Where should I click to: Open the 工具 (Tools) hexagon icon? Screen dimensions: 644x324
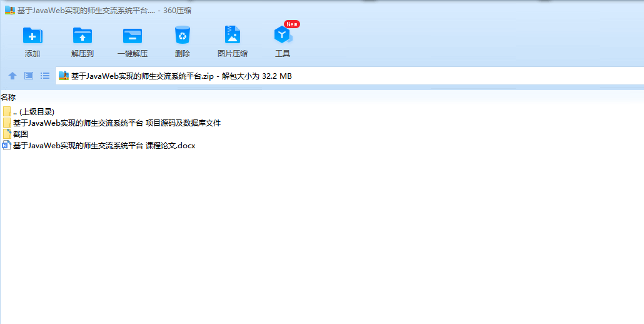[x=283, y=35]
